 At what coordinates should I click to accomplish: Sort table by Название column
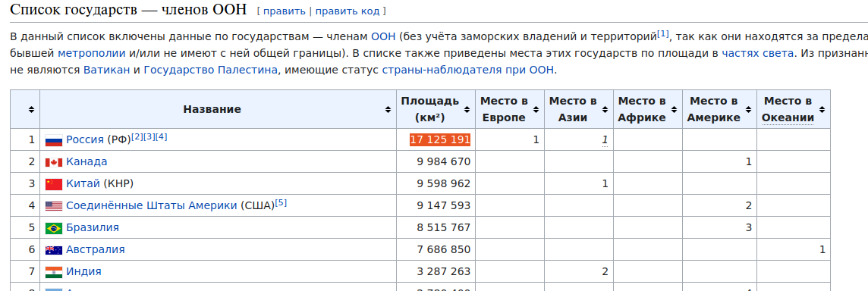(388, 110)
